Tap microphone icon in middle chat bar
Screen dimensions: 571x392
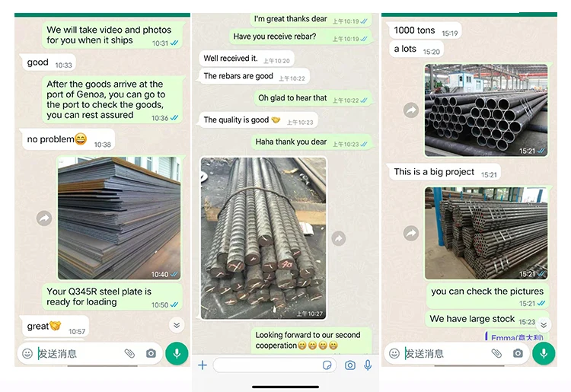(368, 365)
